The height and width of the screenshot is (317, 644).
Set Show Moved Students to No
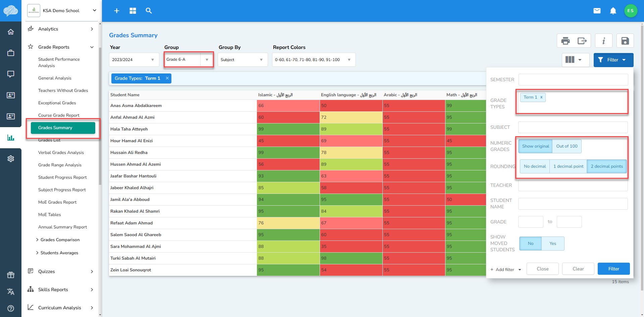[531, 244]
